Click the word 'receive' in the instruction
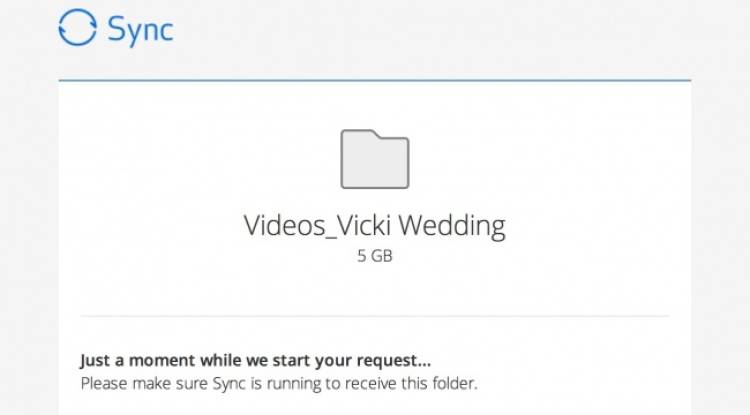This screenshot has width=750, height=415. 372,383
